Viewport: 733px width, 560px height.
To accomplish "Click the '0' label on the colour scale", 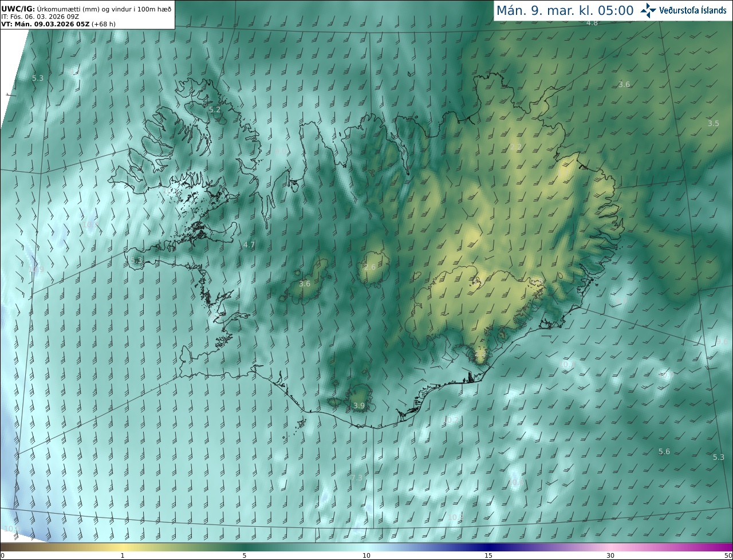I will click(2, 555).
